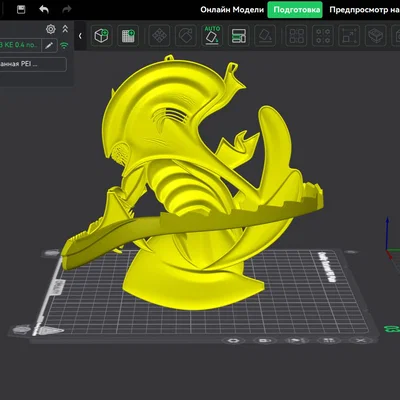Click the XYZ axis orientation gizmo
This screenshot has height=400, width=400.
392,238
